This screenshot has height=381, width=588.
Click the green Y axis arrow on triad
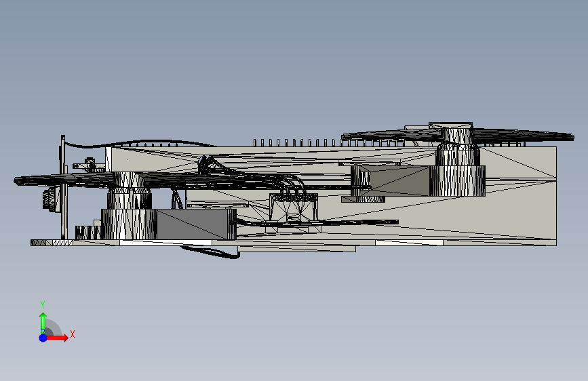(43, 323)
